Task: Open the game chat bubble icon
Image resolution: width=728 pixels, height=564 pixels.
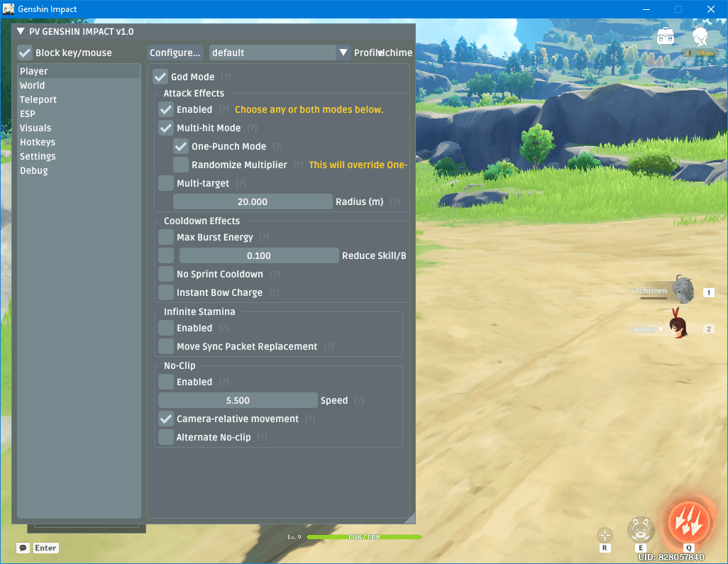Action: [23, 548]
